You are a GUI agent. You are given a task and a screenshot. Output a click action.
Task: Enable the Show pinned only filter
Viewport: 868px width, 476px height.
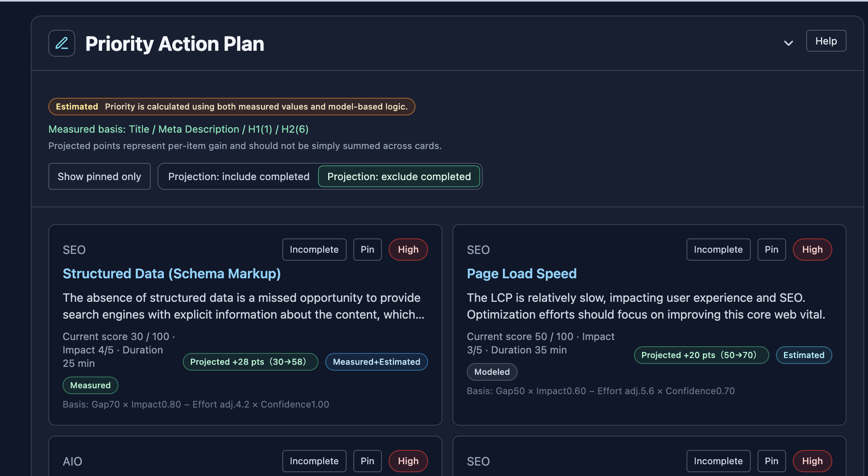click(x=99, y=176)
